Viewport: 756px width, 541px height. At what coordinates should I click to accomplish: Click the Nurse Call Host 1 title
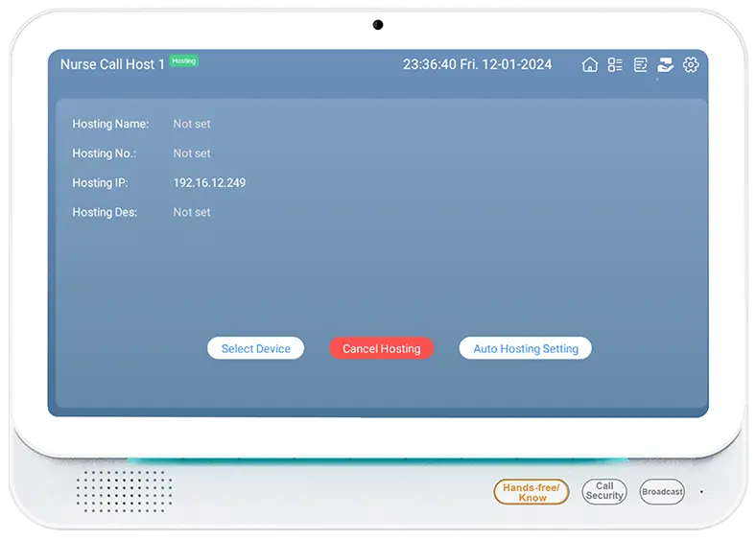tap(112, 64)
